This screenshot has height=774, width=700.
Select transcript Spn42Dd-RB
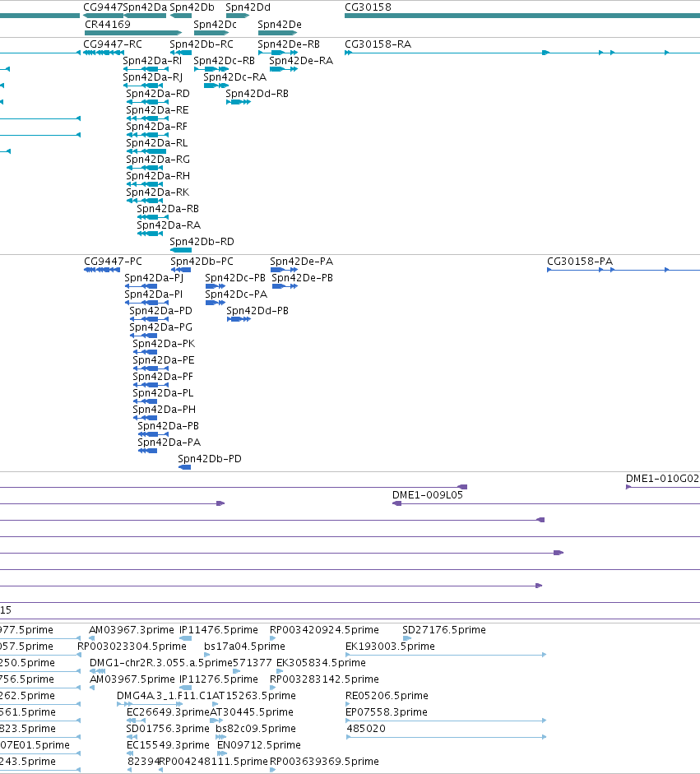257,93
